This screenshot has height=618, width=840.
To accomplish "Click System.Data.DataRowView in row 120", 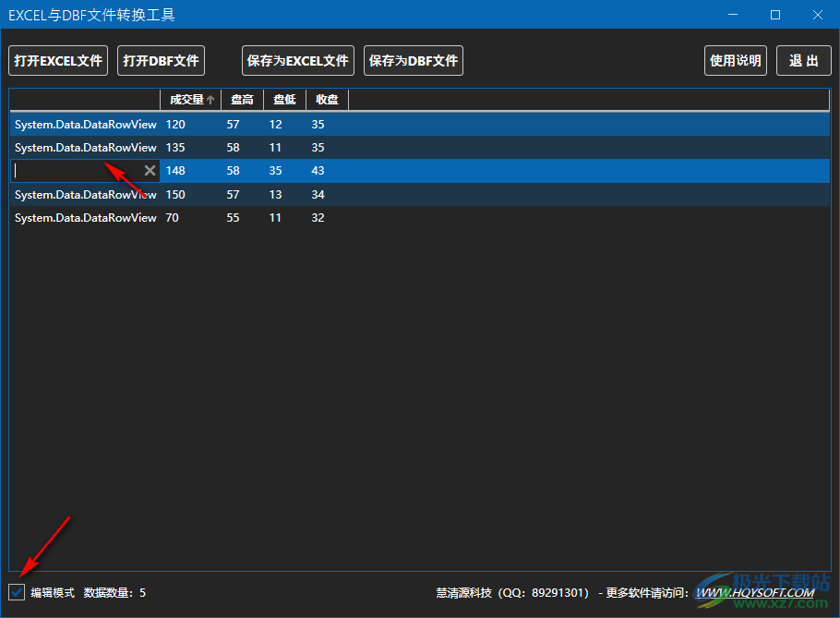I will pyautogui.click(x=86, y=125).
